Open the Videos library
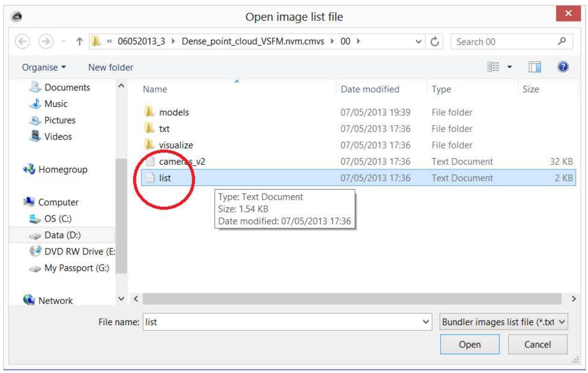This screenshot has width=588, height=373. [x=58, y=136]
